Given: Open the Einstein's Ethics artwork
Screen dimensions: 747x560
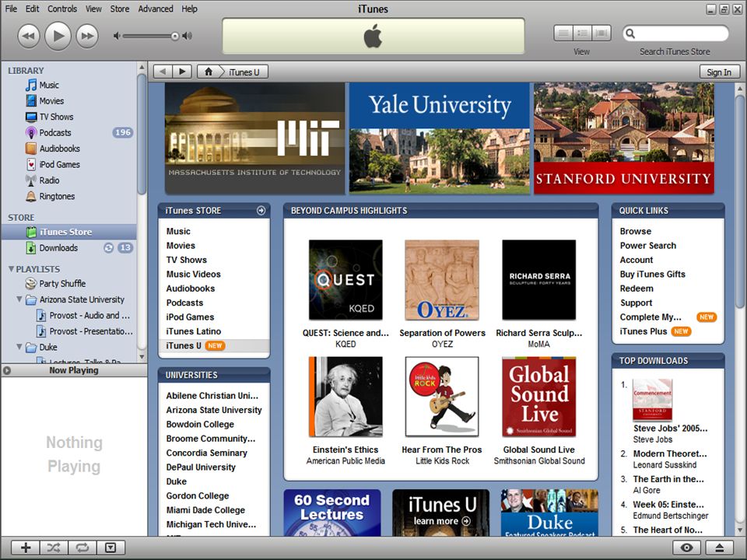Looking at the screenshot, I should pyautogui.click(x=345, y=397).
